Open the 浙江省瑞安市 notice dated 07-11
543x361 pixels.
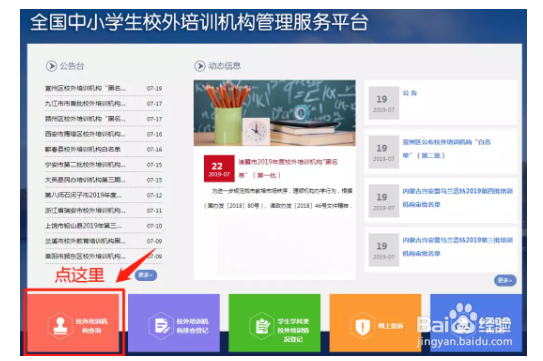coord(103,210)
